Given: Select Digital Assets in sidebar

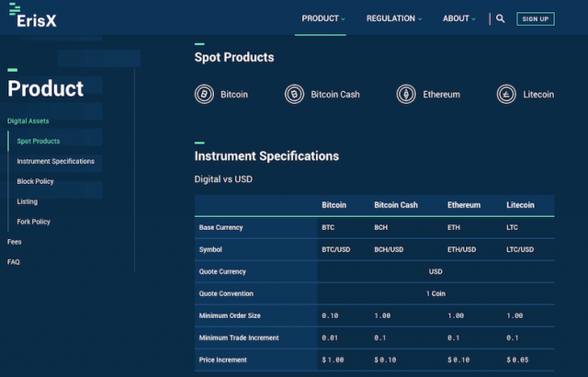Looking at the screenshot, I should pyautogui.click(x=28, y=120).
